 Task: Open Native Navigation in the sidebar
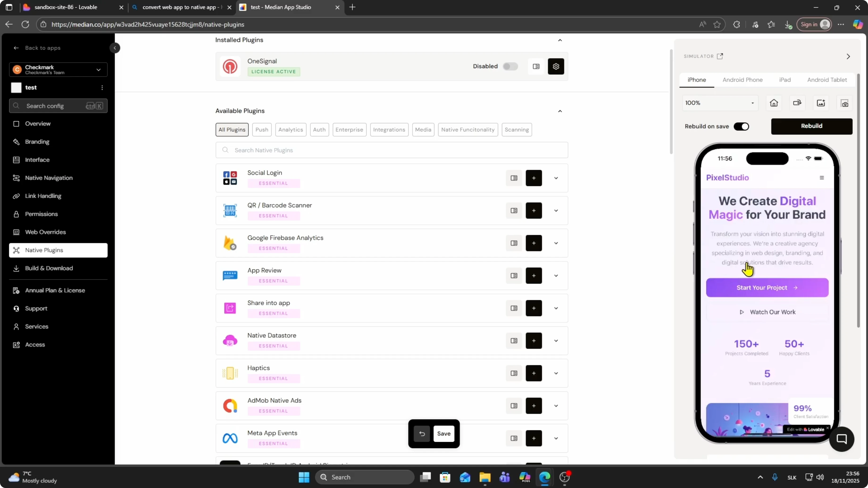pos(58,178)
